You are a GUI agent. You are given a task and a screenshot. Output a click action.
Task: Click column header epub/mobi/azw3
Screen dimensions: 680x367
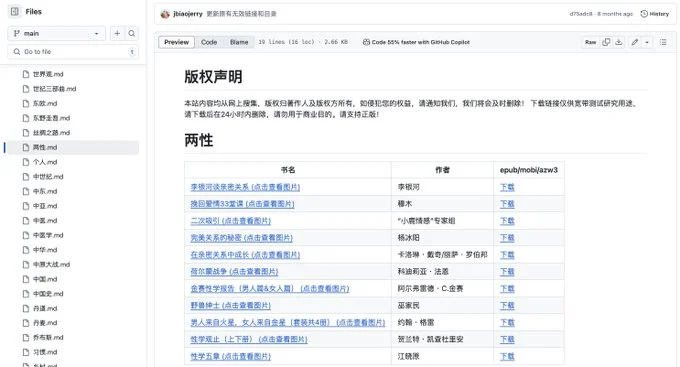coord(529,170)
